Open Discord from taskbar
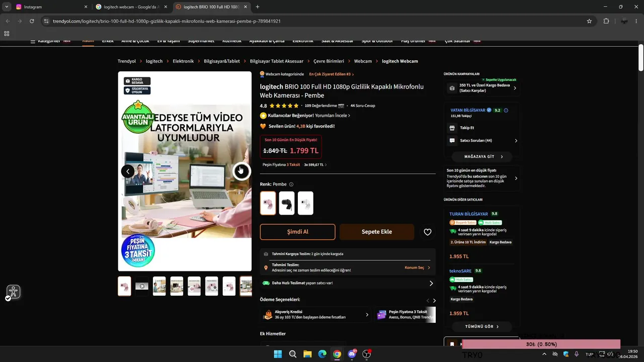Image resolution: width=644 pixels, height=362 pixels. [x=352, y=354]
